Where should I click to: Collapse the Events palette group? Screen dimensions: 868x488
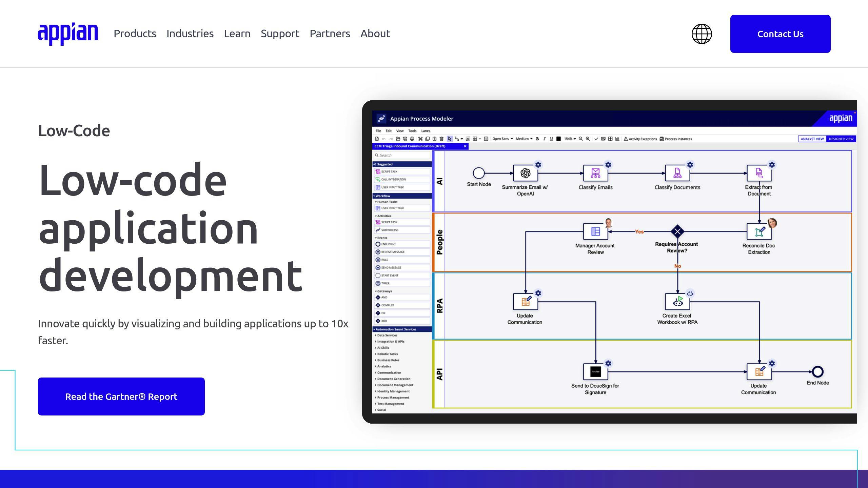[x=381, y=238]
